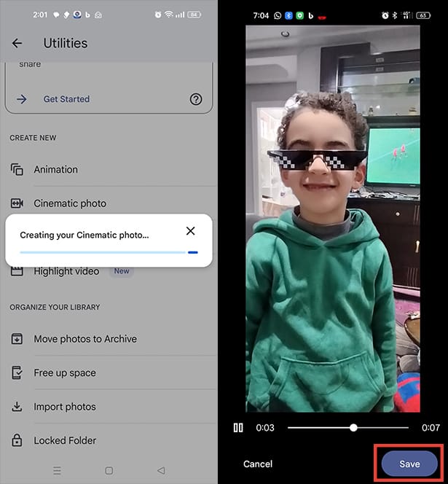Image resolution: width=448 pixels, height=484 pixels.
Task: Tap the Animation stacked-frames icon
Action: 17,169
